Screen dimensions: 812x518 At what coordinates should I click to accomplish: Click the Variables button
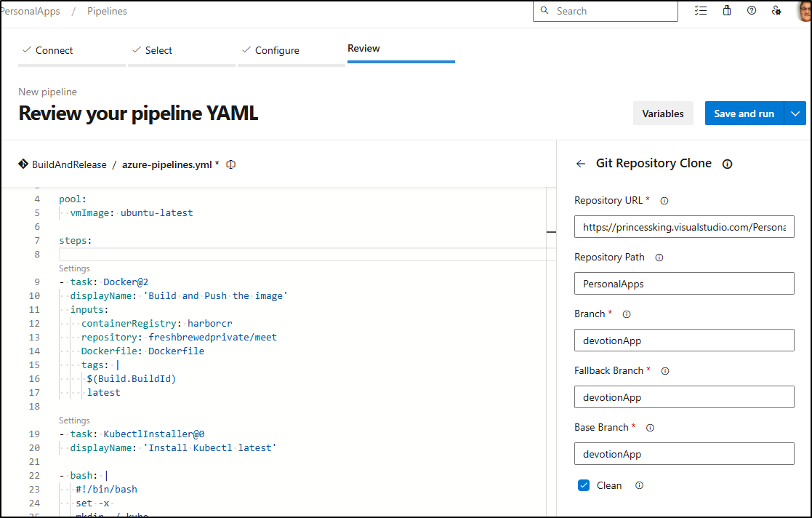(663, 113)
